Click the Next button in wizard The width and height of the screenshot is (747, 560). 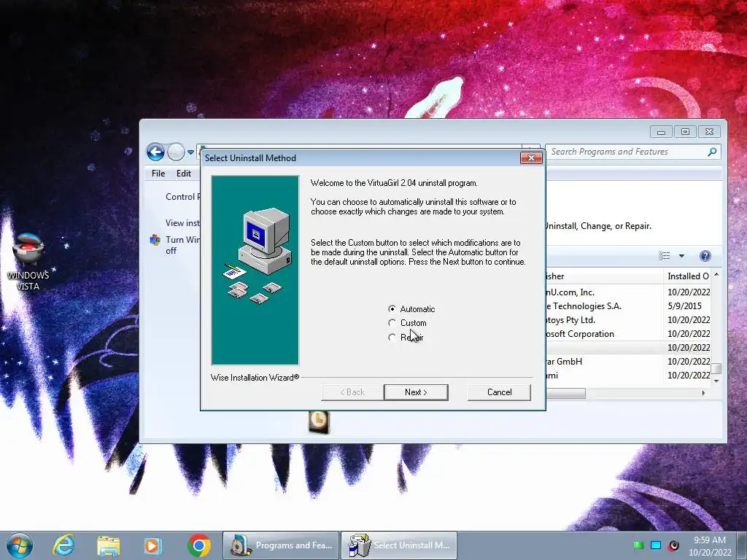[416, 392]
